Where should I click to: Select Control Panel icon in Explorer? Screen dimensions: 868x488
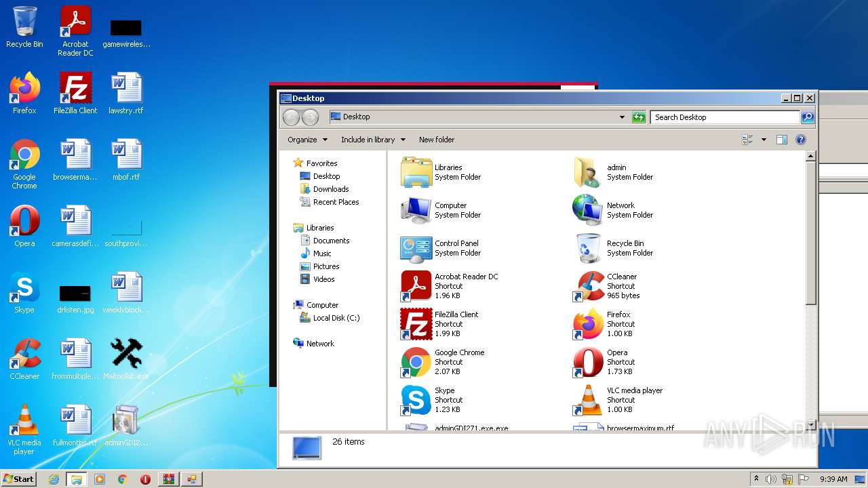pyautogui.click(x=416, y=248)
